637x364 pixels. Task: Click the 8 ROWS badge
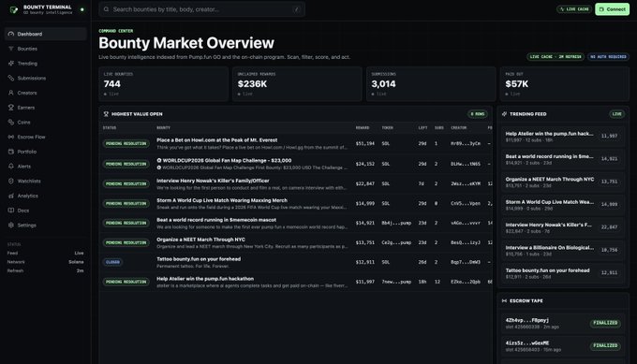[x=478, y=114]
